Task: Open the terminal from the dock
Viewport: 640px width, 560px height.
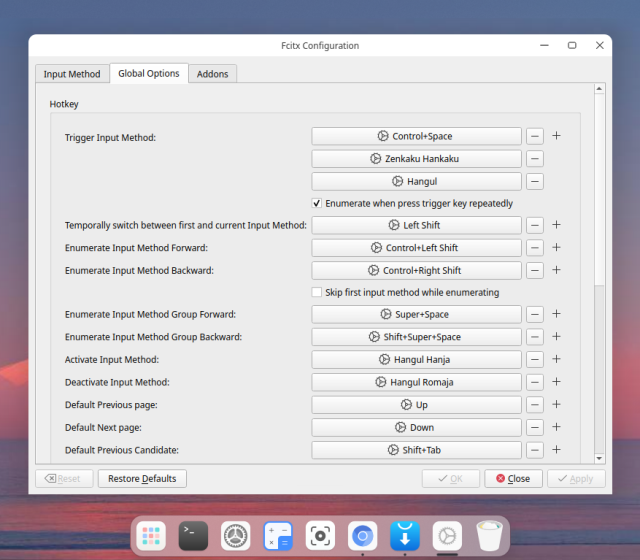Action: coord(194,536)
